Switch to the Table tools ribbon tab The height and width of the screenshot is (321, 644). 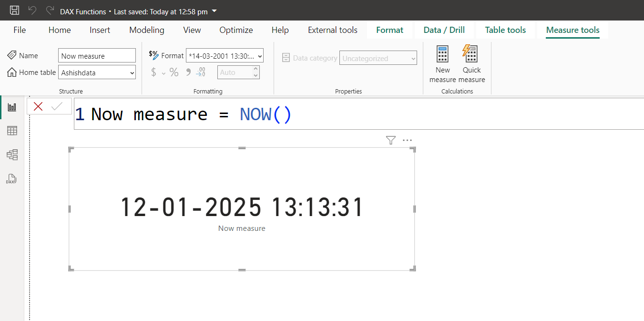click(505, 30)
